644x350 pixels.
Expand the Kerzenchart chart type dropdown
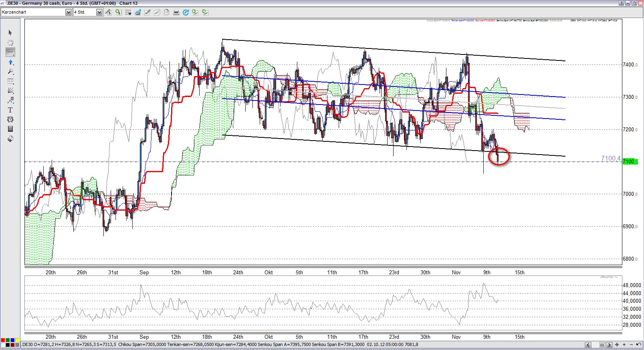(x=68, y=12)
